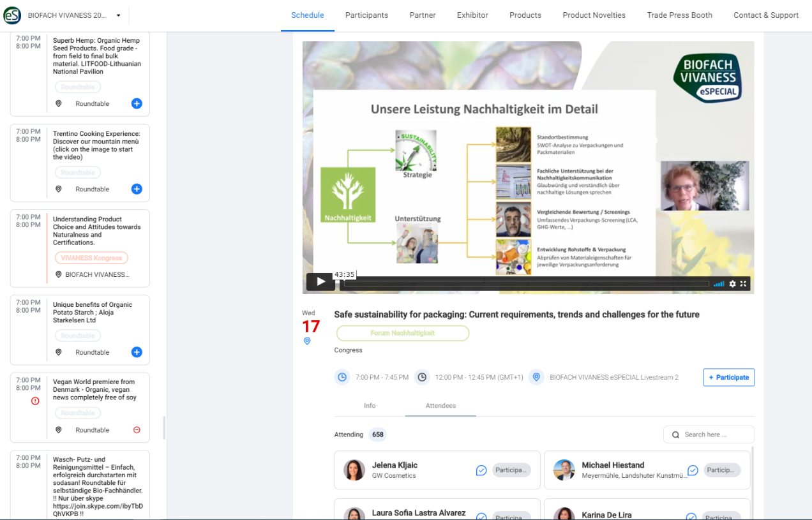
Task: Click the attendee search field
Action: [x=709, y=435]
